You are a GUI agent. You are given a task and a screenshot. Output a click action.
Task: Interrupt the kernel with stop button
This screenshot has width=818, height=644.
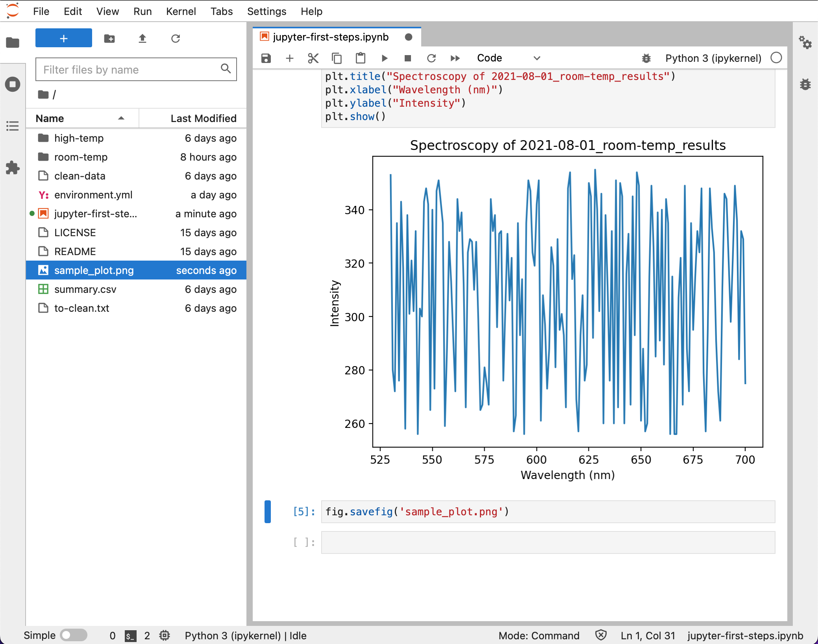click(x=408, y=58)
